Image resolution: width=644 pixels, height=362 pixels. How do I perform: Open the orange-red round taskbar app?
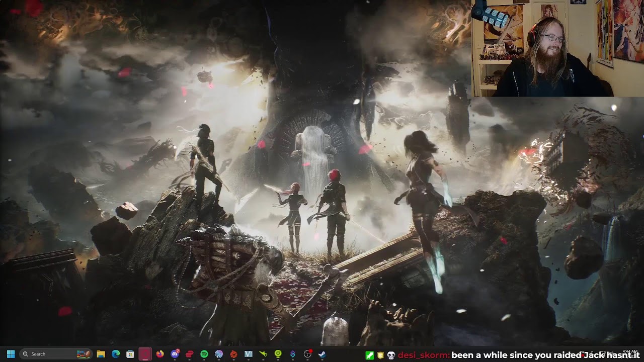233,354
